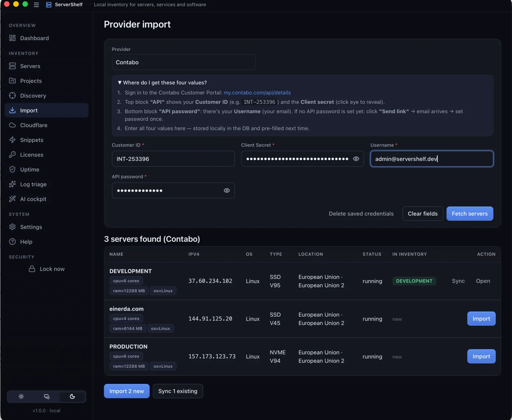512x420 pixels.
Task: Open the Provider dropdown showing Contabo
Action: click(184, 62)
